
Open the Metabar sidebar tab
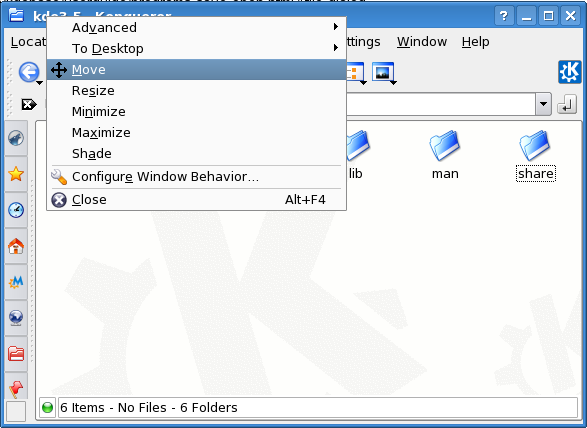16,282
